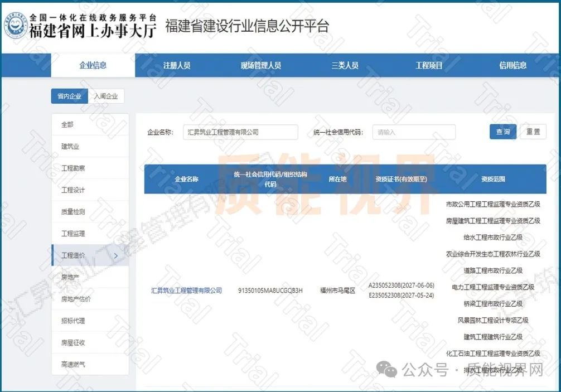Select 招标代理 in the sidebar
The width and height of the screenshot is (561, 392).
90,321
